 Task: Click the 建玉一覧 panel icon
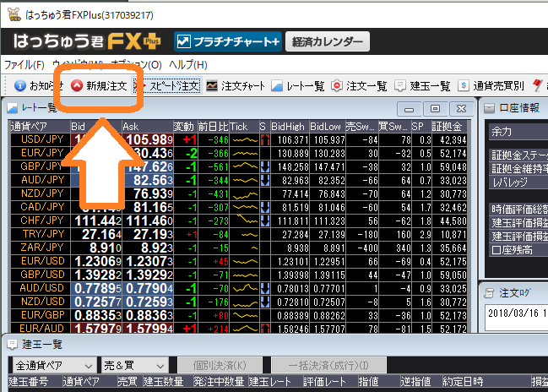point(12,345)
